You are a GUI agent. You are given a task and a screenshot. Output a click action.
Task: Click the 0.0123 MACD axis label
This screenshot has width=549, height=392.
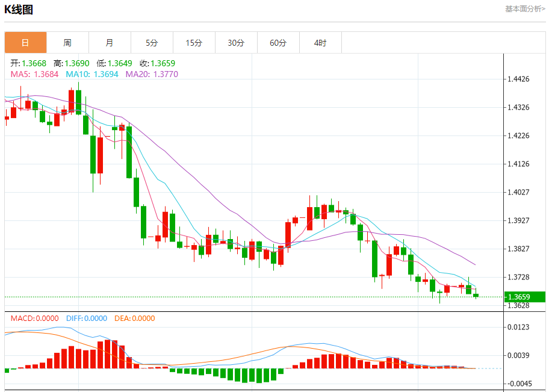pos(518,327)
